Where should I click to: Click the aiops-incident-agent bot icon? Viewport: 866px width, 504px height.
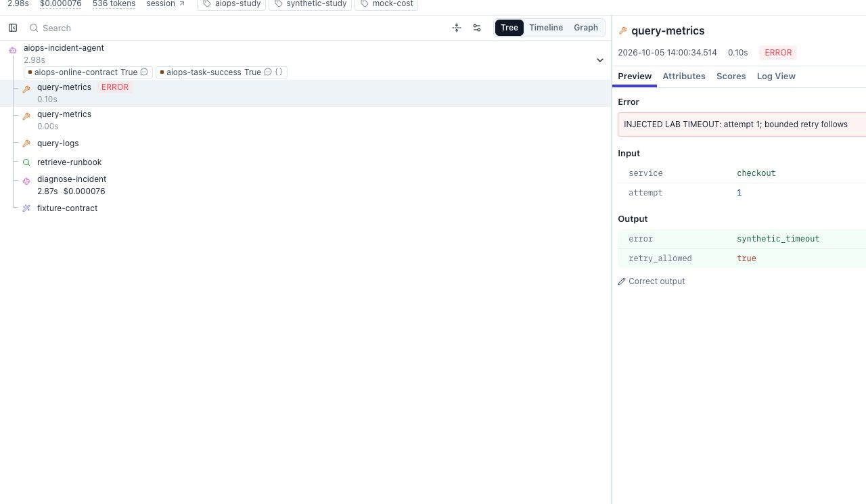coord(13,50)
